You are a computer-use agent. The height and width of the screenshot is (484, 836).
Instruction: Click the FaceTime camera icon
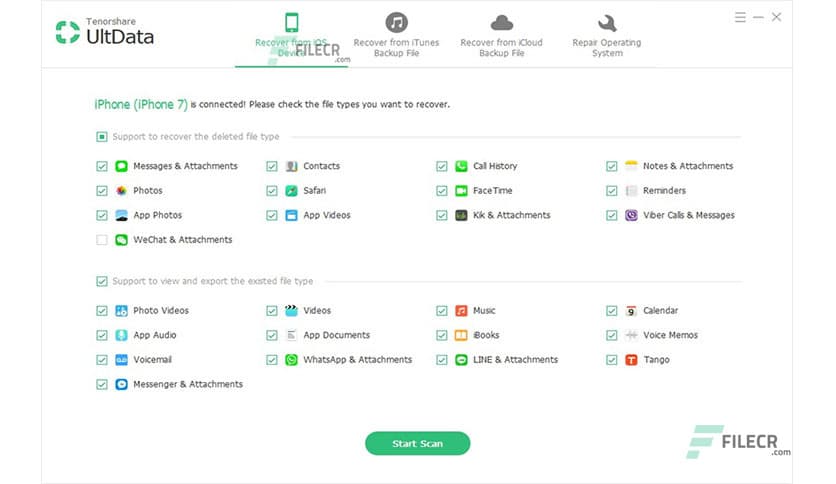pos(461,191)
